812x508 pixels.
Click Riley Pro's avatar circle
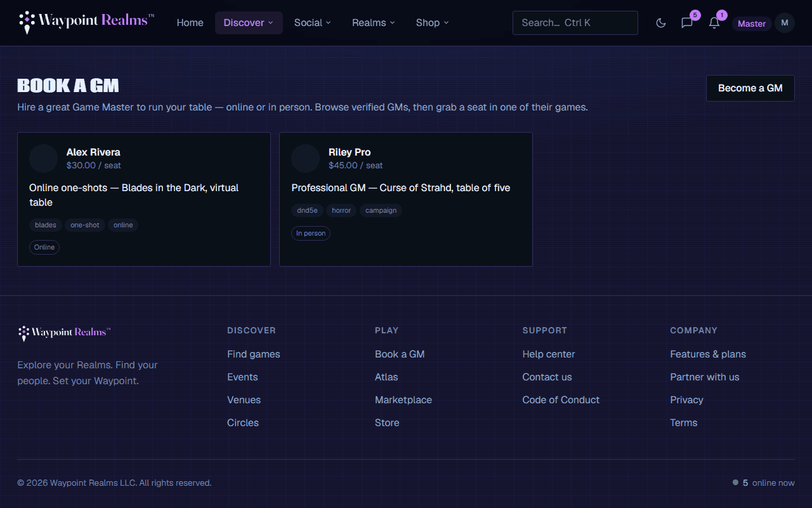click(305, 158)
